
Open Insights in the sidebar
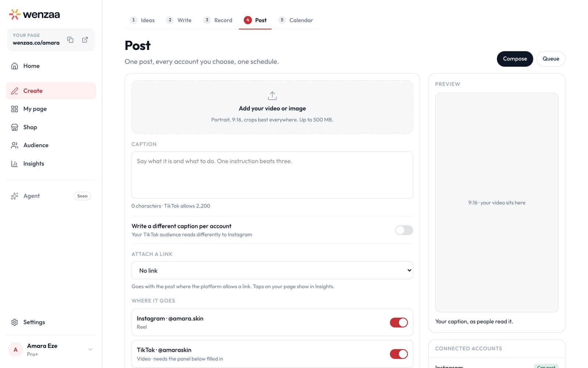(51, 164)
